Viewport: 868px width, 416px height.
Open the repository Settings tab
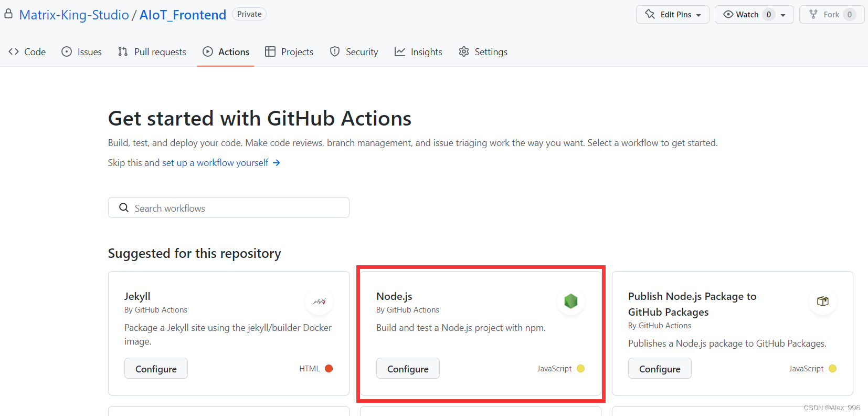(483, 51)
